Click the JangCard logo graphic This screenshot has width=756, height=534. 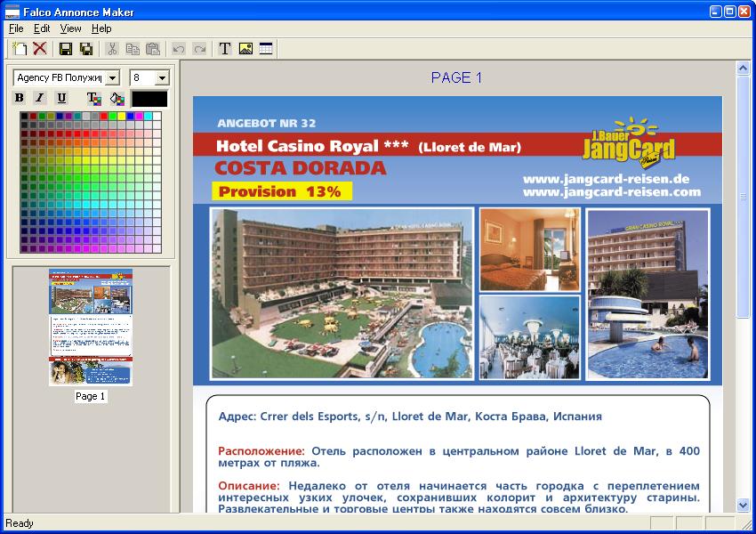[x=628, y=142]
